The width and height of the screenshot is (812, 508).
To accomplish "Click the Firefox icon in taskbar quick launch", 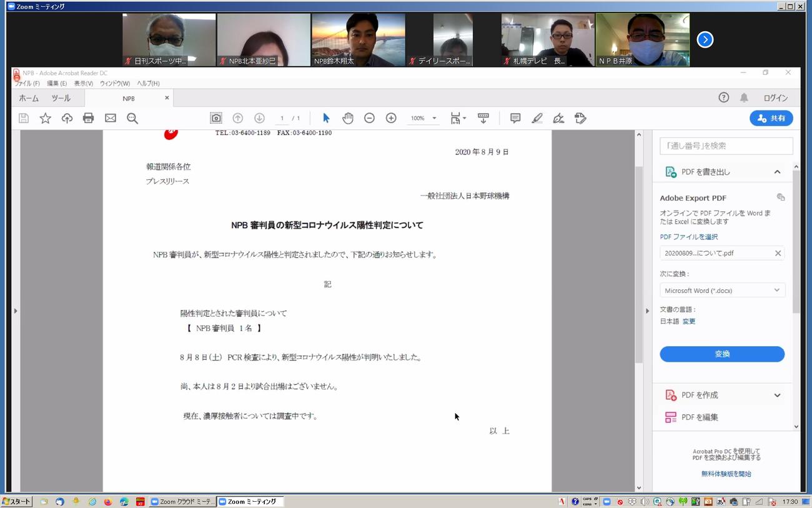I will 108,502.
